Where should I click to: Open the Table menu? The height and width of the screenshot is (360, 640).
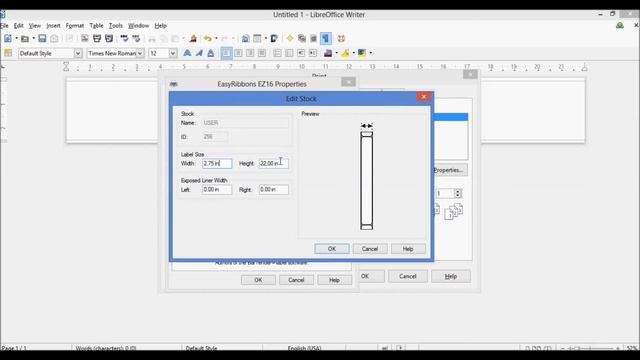click(x=96, y=25)
